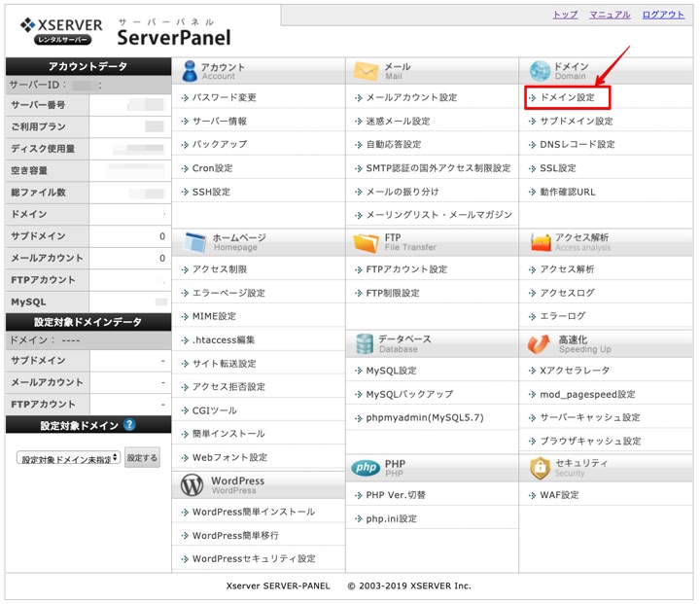Click the Domain globe icon
Screen dimensions: 700x604
tap(540, 71)
